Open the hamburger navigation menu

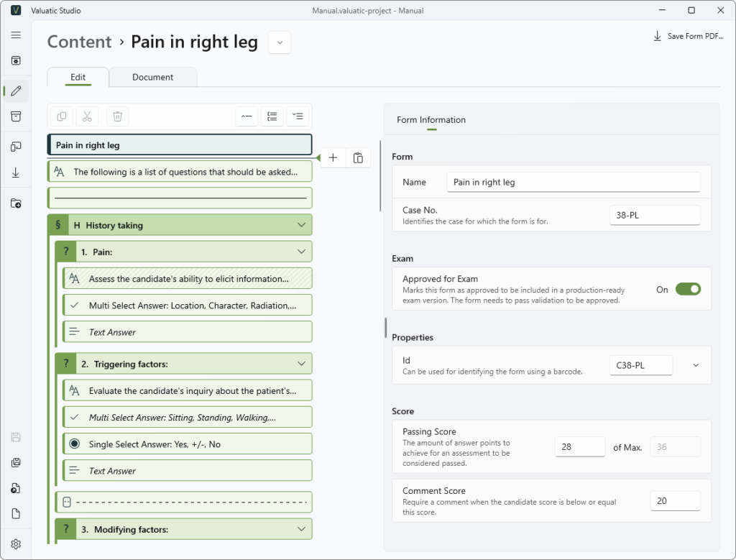[16, 35]
